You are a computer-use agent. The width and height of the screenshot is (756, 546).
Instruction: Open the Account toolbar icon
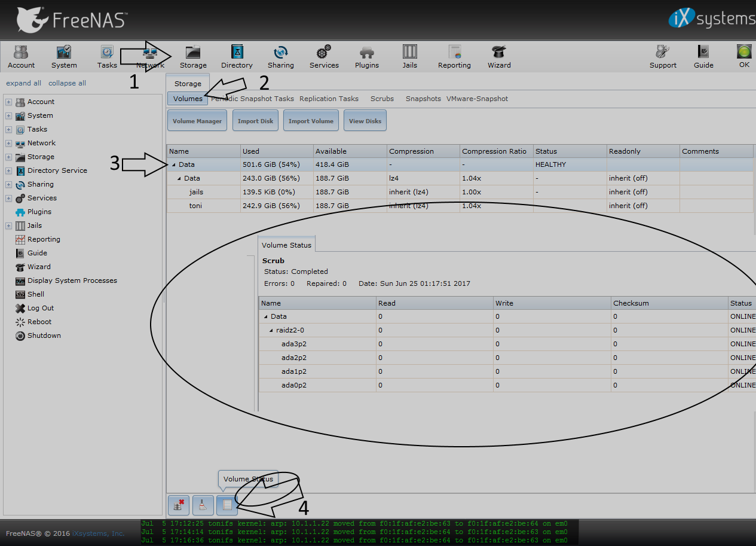coord(21,57)
